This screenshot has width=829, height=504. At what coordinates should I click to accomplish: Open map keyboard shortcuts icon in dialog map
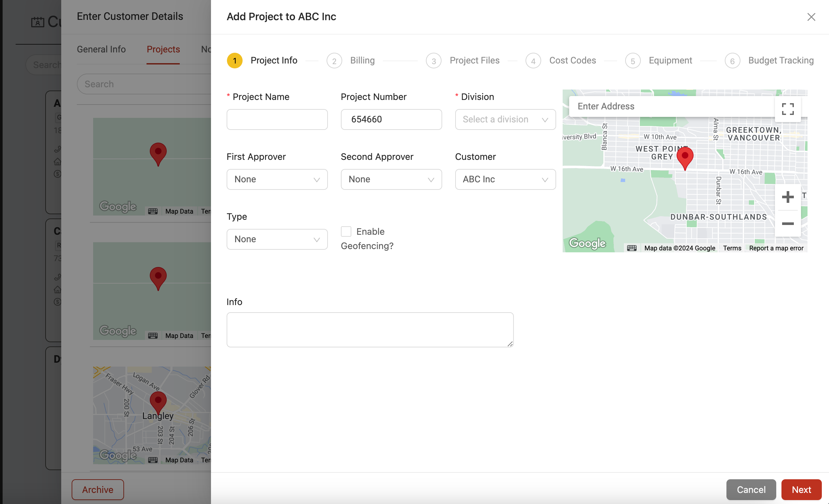point(631,248)
